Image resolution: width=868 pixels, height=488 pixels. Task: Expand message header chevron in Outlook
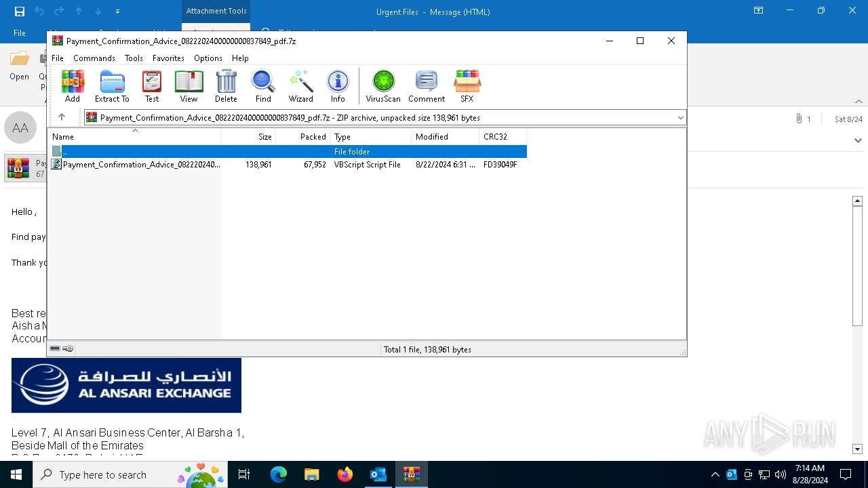pos(858,140)
